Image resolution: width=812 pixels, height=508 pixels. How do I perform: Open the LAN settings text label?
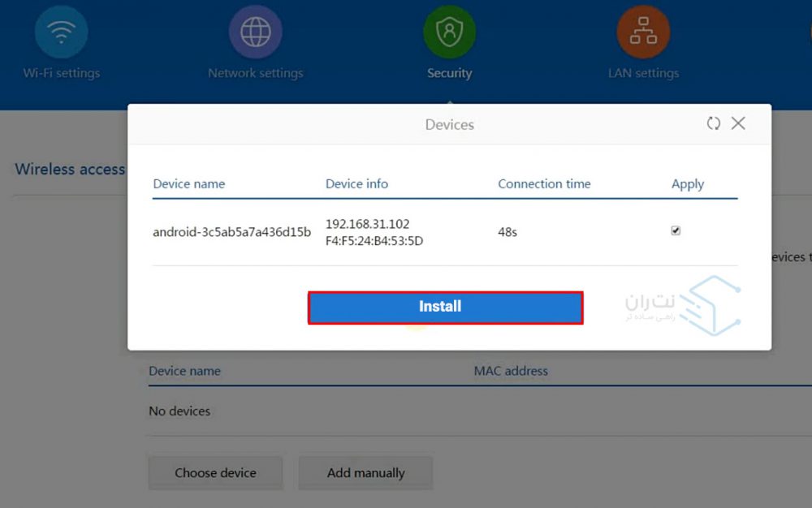click(x=643, y=73)
